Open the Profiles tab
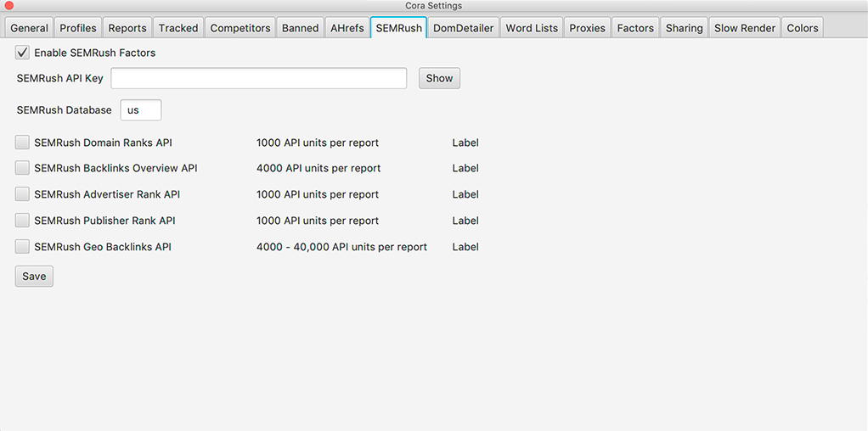Viewport: 868px width, 431px height. point(78,28)
